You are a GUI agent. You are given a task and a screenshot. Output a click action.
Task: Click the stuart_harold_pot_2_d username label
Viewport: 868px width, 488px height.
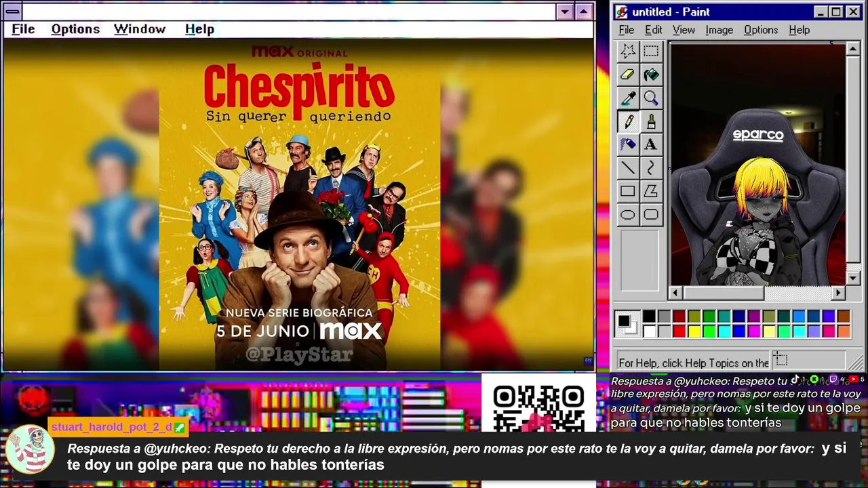click(x=113, y=427)
